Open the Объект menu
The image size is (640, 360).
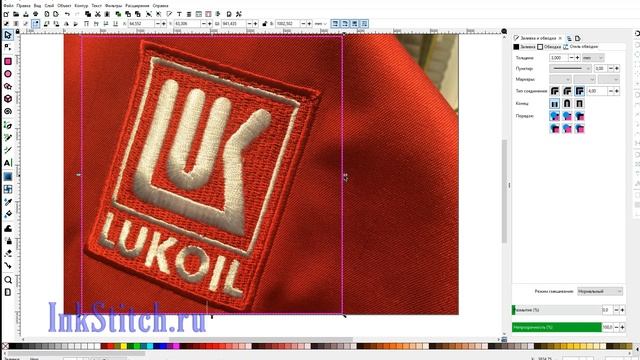click(x=64, y=6)
